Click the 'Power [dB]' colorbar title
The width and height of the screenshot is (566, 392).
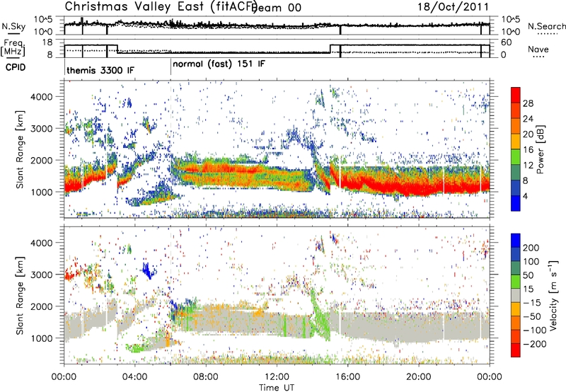coord(540,149)
